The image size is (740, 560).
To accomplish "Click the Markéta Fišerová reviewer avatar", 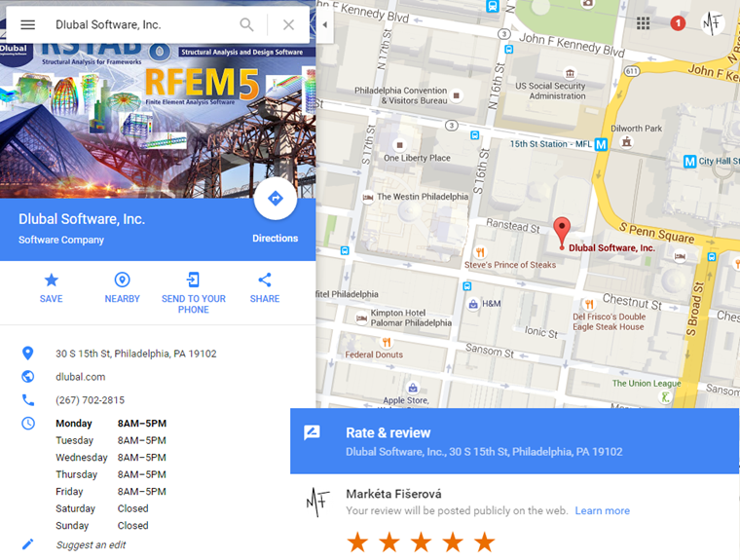I will [x=317, y=502].
